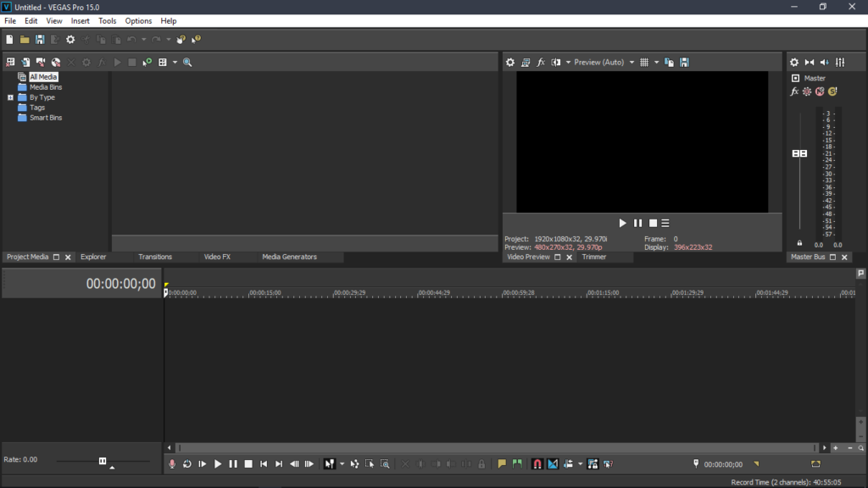Screen dimensions: 868x488
Task: Open Video Output FX in the preview panel
Action: pyautogui.click(x=541, y=62)
